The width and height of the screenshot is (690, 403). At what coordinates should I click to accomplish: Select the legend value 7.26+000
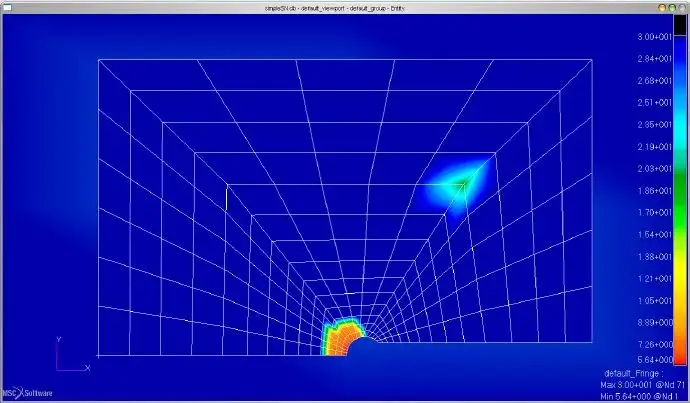(x=654, y=344)
